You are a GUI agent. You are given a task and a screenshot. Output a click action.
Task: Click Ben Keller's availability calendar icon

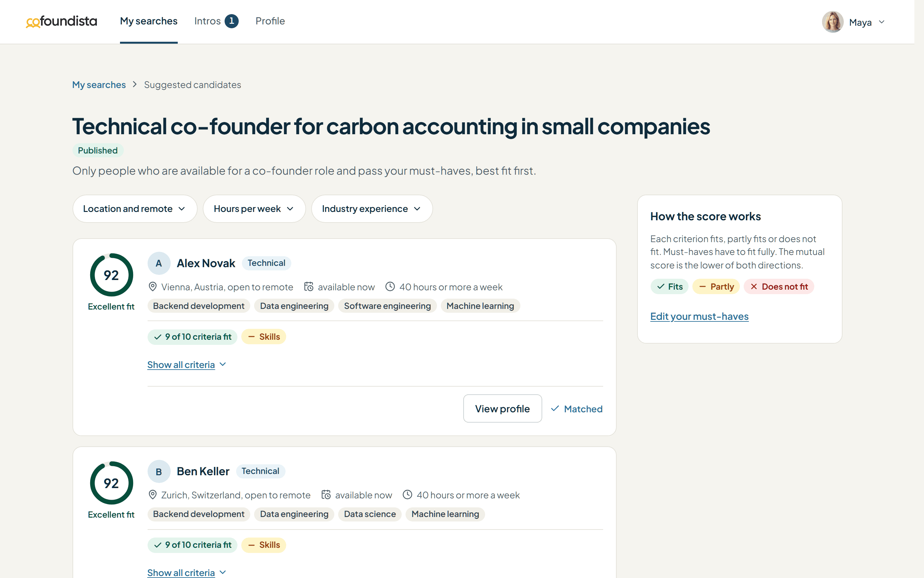tap(326, 495)
